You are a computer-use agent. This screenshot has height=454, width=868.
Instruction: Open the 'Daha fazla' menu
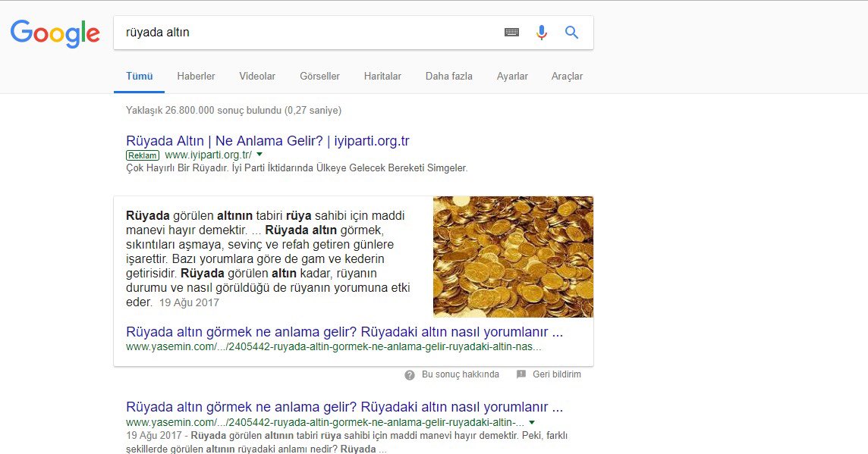448,76
